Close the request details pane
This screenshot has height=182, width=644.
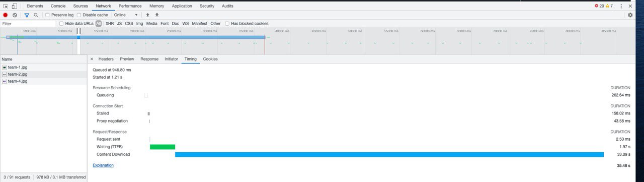[92, 59]
